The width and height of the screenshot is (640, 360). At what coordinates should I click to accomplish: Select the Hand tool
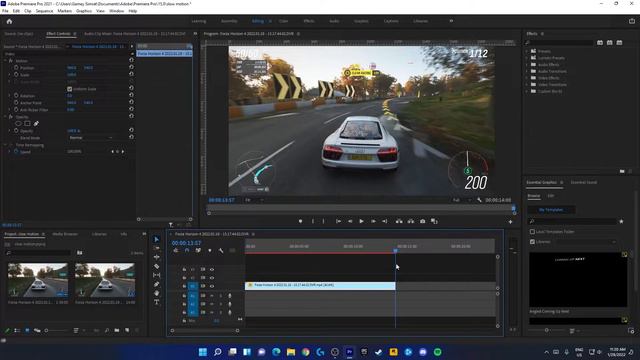(x=157, y=293)
